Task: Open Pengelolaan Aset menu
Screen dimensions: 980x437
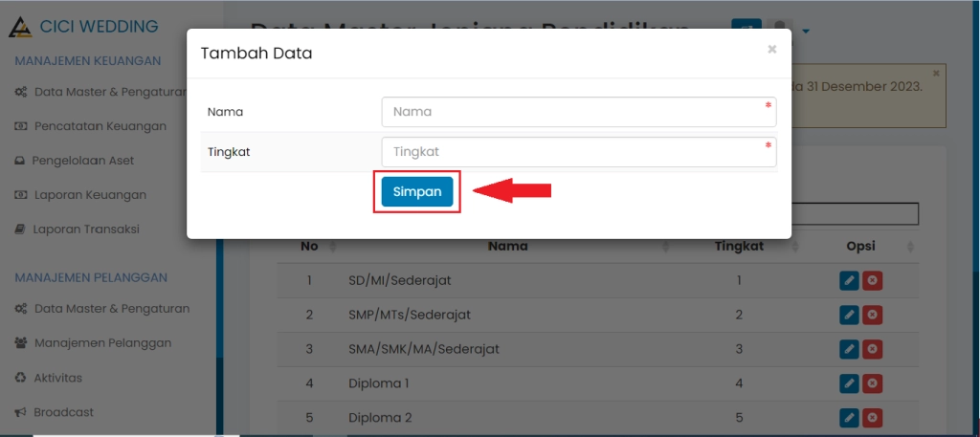Action: tap(83, 160)
